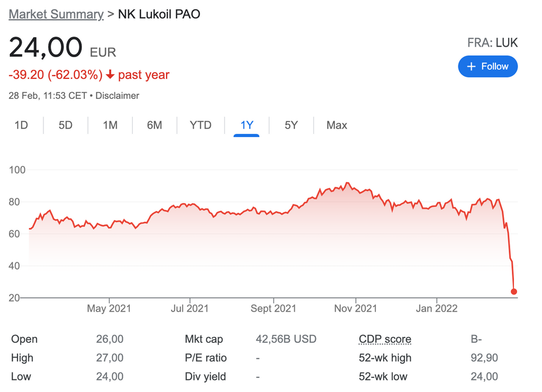542x392 pixels.
Task: Click the CDP score value B-
Action: click(x=476, y=339)
